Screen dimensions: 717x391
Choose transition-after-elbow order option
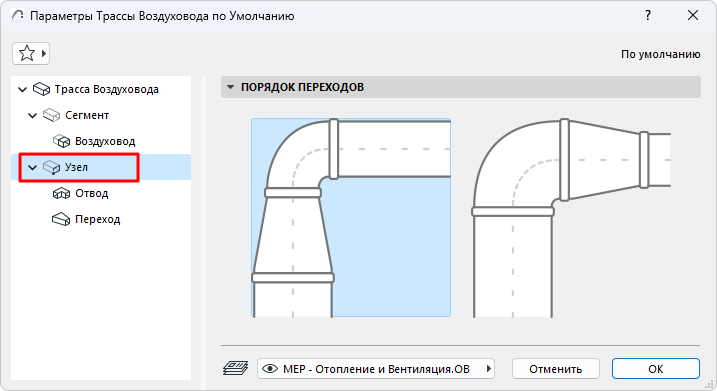[572, 218]
